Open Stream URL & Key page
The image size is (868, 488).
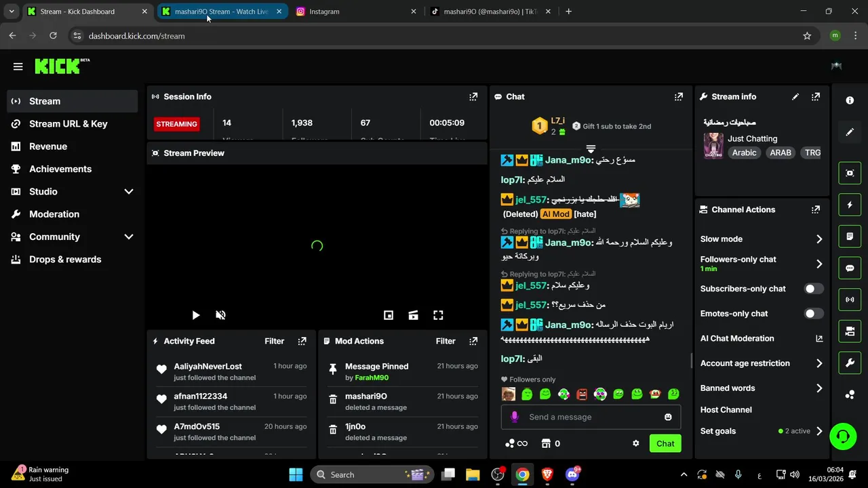pyautogui.click(x=72, y=124)
